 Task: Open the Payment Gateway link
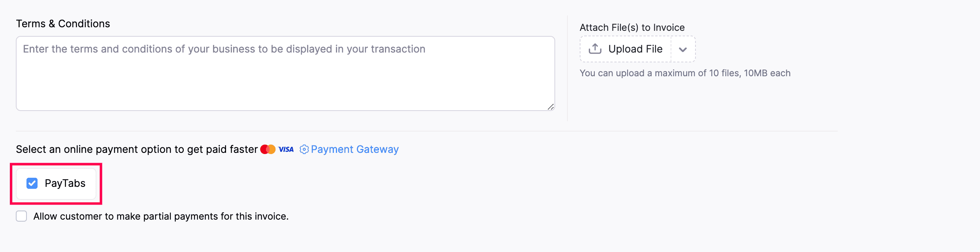coord(354,149)
